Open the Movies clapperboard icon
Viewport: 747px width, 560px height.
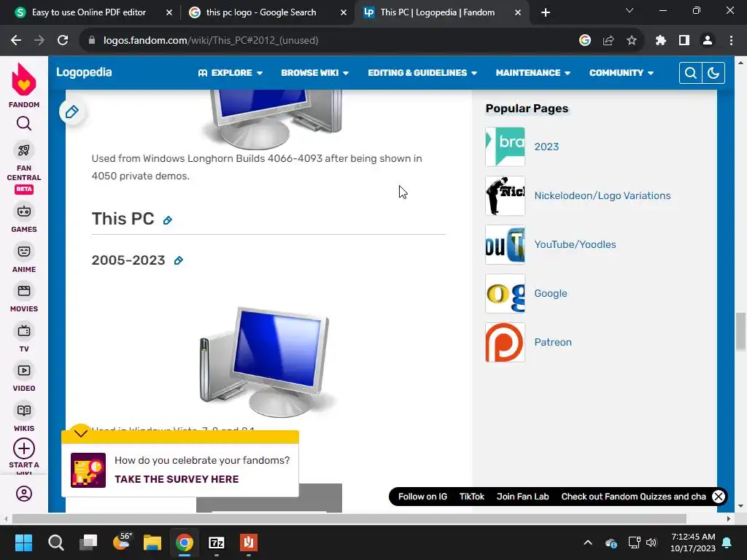[x=24, y=291]
